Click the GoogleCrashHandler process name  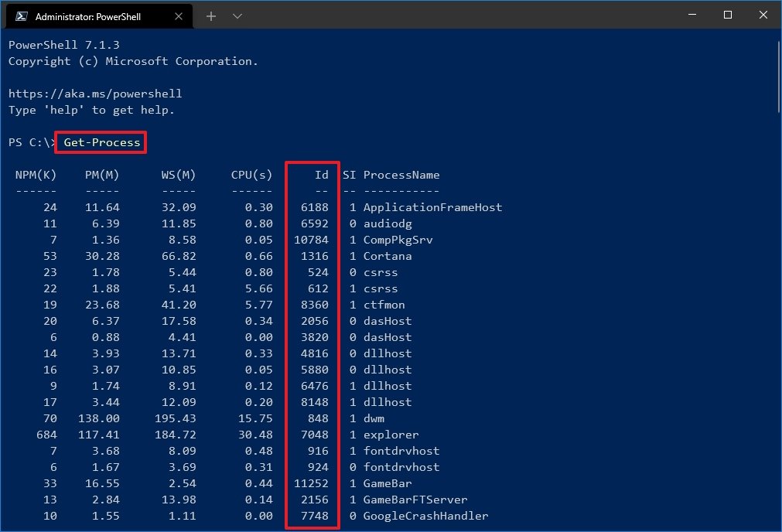coord(426,516)
